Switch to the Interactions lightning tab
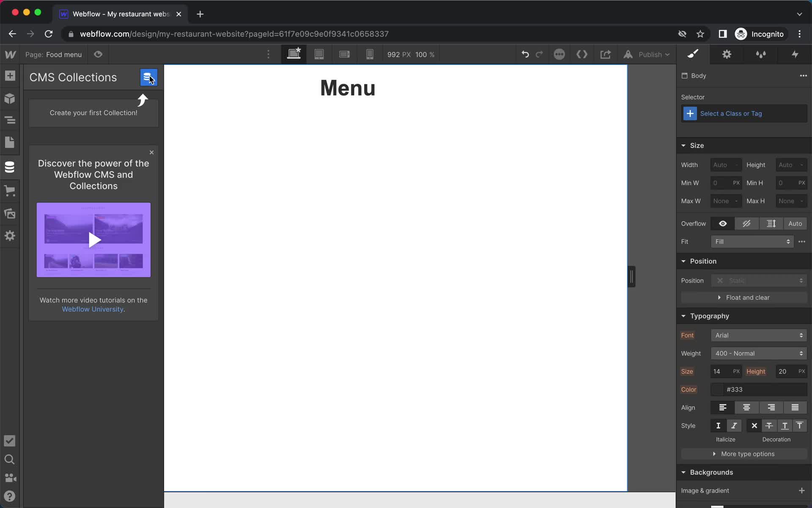The height and width of the screenshot is (508, 812). [x=795, y=54]
